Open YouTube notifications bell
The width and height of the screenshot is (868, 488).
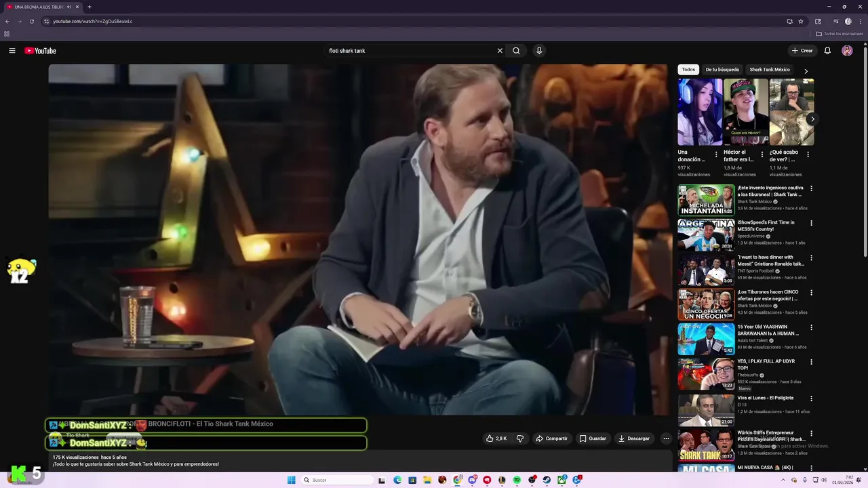pos(827,51)
